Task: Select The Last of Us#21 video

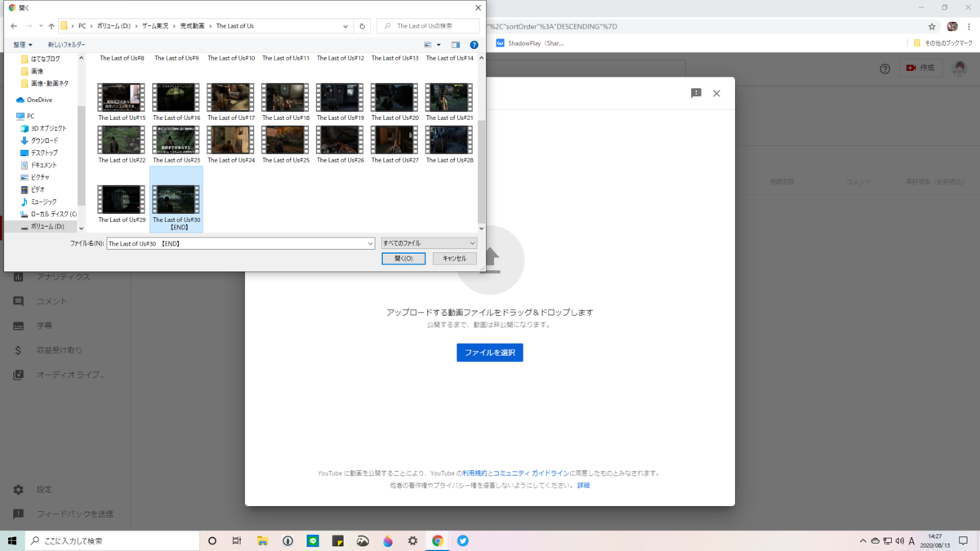Action: pyautogui.click(x=449, y=103)
